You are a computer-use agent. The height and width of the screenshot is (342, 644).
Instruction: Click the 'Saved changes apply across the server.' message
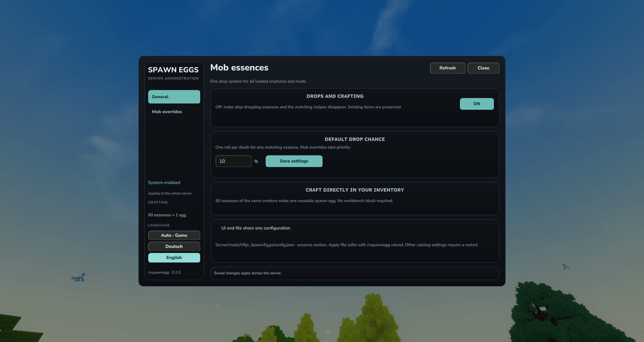coord(248,273)
